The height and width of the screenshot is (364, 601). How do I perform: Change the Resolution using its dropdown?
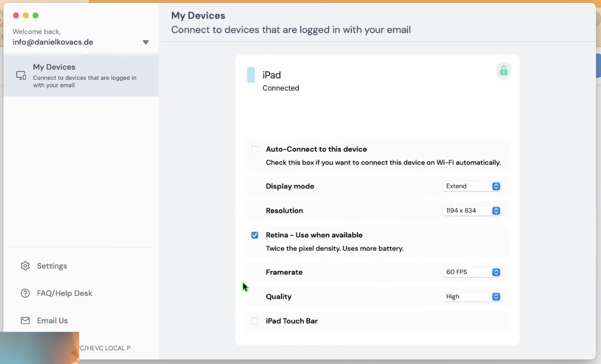point(471,210)
